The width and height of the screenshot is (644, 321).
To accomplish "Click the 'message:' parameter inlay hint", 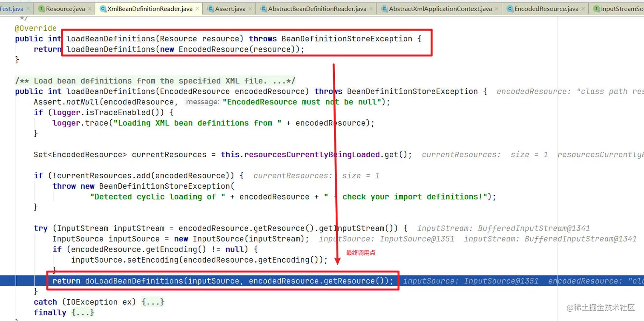I will 202,102.
